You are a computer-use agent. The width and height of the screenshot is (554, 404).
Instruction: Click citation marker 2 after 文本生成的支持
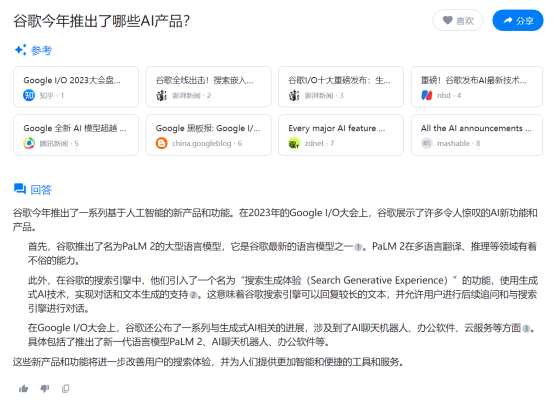click(193, 295)
